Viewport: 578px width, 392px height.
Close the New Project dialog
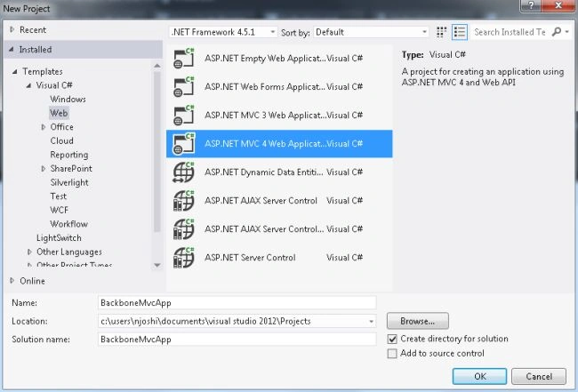[x=558, y=5]
